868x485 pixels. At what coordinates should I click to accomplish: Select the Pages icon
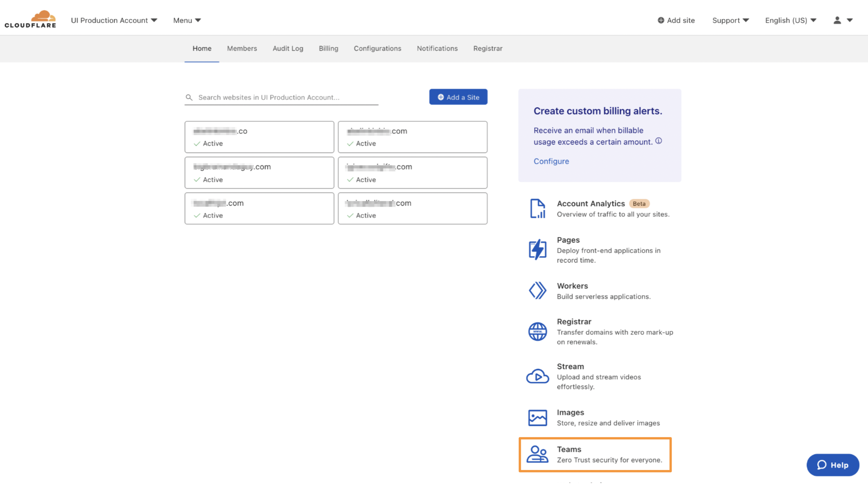coord(538,250)
